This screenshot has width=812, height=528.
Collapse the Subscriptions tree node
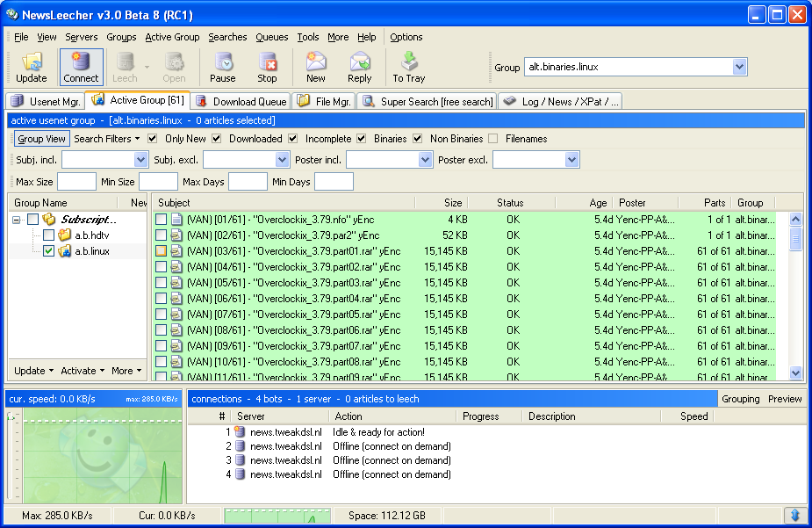[17, 220]
